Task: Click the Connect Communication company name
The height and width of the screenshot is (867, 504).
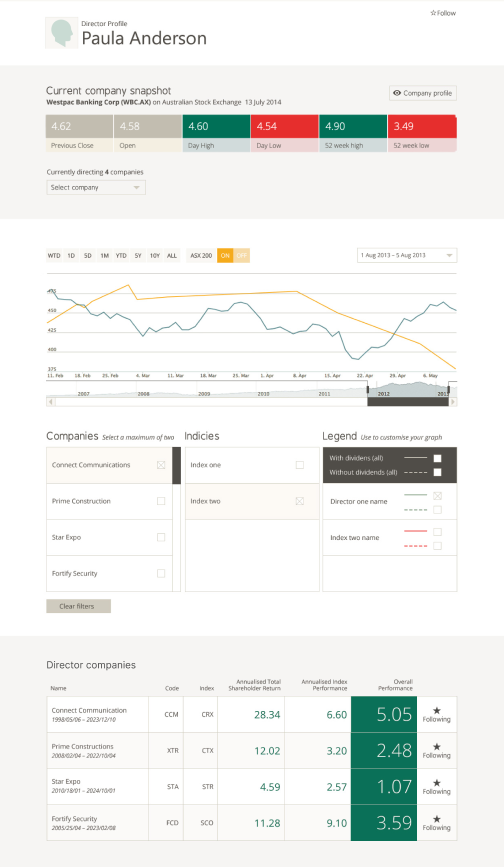Action: point(89,710)
